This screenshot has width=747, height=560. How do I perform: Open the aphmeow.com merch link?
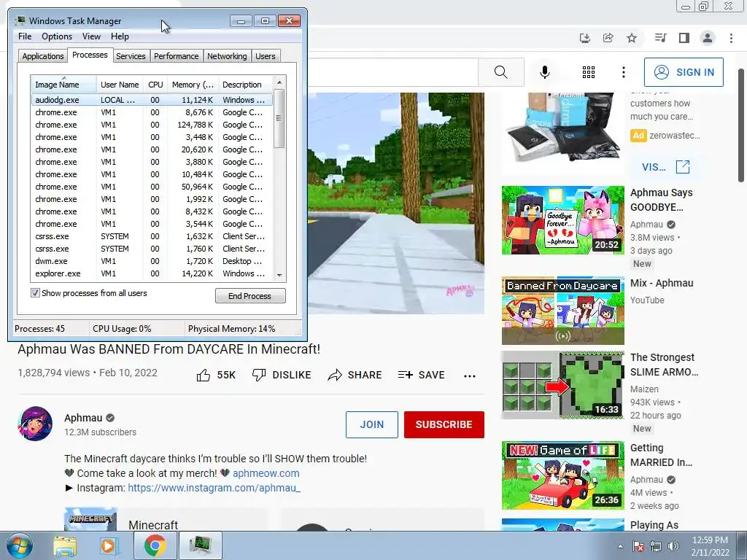266,473
